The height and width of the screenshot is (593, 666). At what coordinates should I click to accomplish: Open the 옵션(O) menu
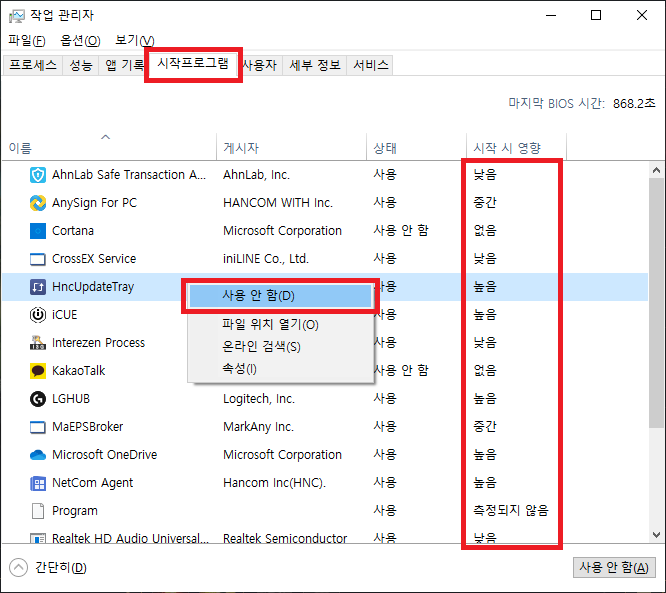click(x=80, y=40)
